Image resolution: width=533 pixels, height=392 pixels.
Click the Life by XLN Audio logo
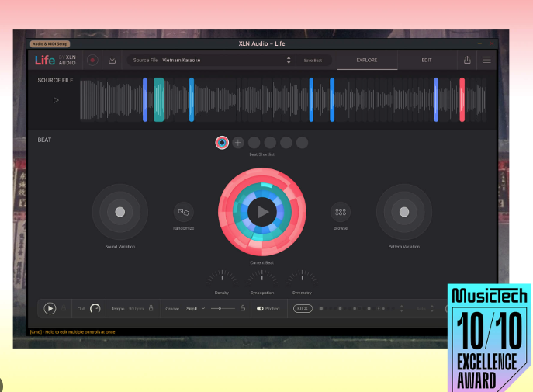56,61
